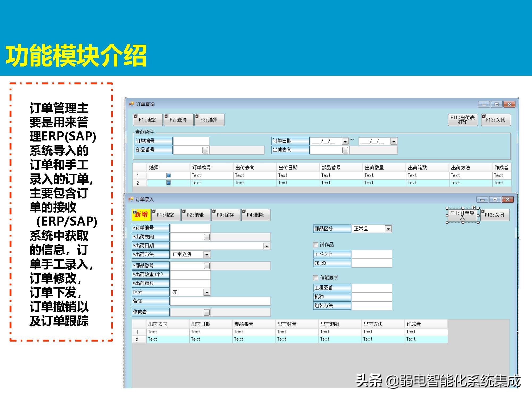Viewport: 532px width, 399px height.
Task: Click 包装方法 input field
Action: [372, 306]
